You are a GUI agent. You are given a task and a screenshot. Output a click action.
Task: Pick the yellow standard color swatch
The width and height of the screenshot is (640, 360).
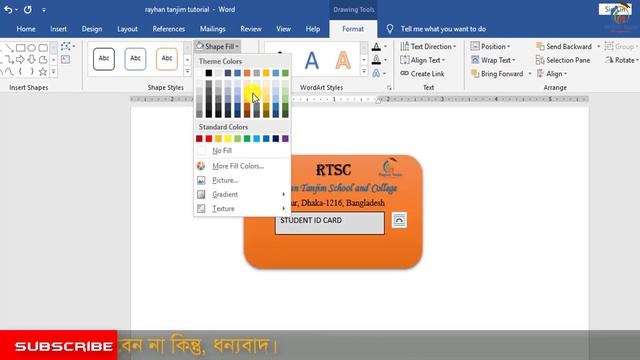pyautogui.click(x=228, y=139)
